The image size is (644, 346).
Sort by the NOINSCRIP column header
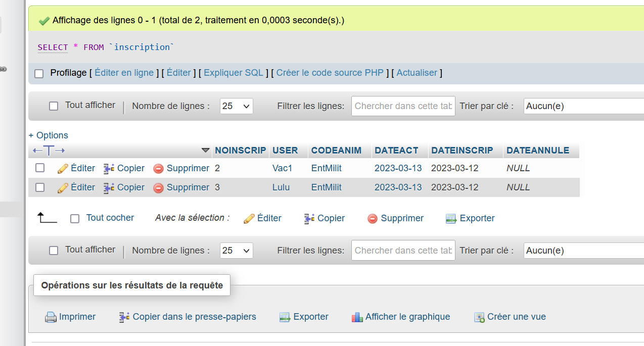[240, 151]
